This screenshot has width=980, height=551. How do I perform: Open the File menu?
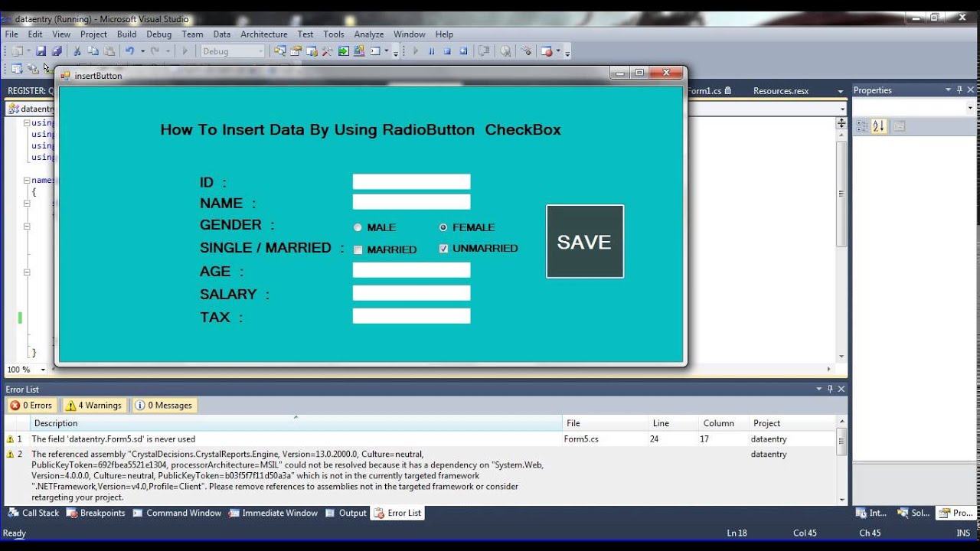click(x=11, y=34)
